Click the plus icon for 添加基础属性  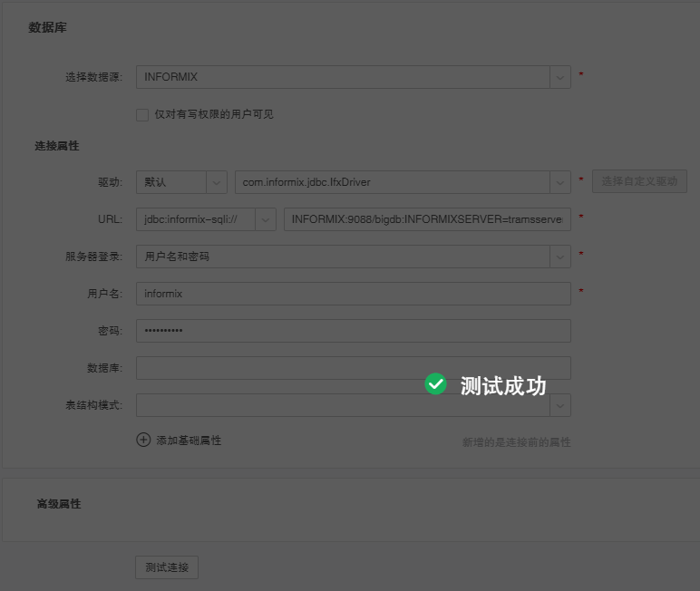pyautogui.click(x=143, y=440)
